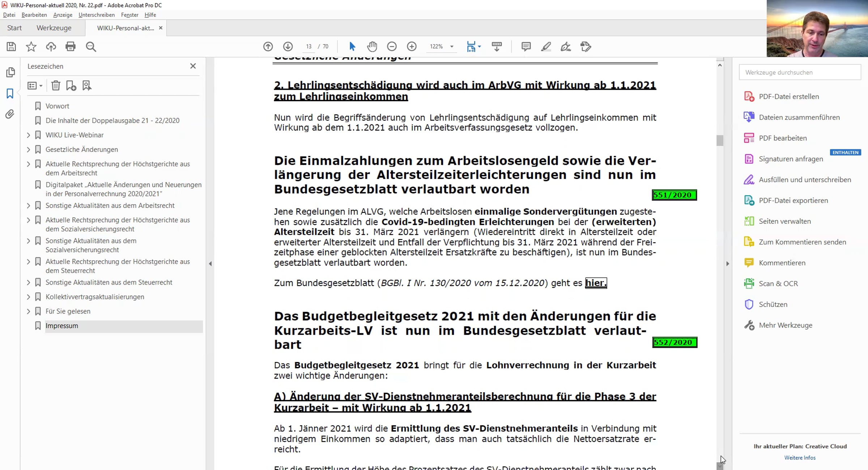
Task: Follow the 'hier.' Bundesgesetzblatt link
Action: click(x=596, y=283)
